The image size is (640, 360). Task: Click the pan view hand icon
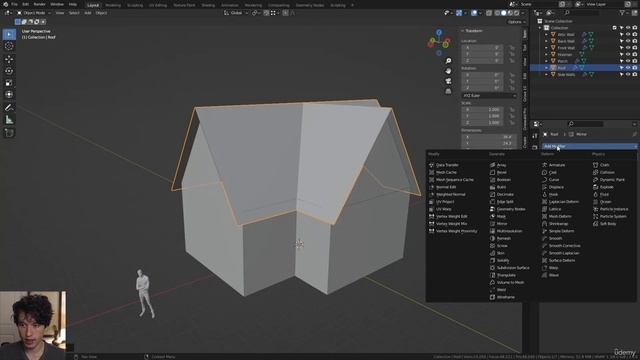[448, 71]
